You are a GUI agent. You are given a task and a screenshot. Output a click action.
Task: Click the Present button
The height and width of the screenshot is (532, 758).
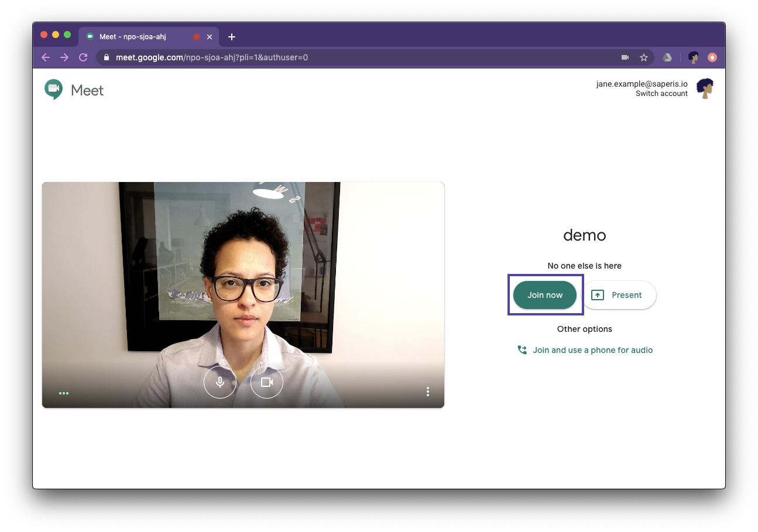click(620, 295)
